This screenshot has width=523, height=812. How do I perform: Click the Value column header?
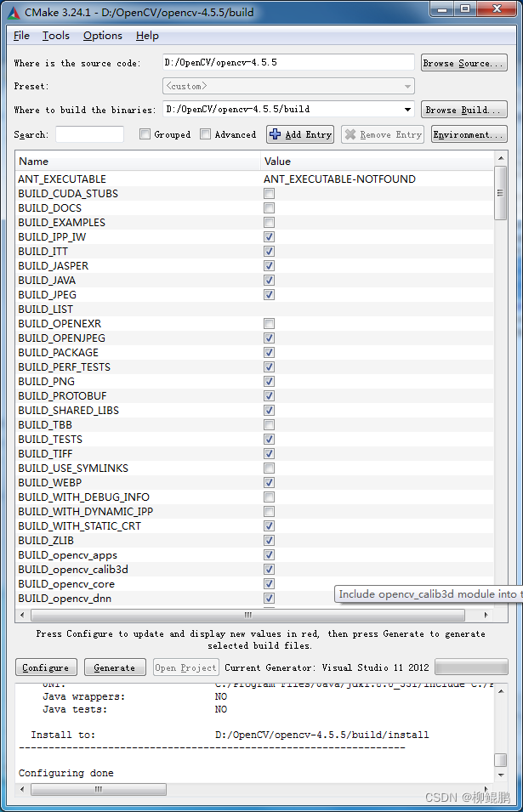pyautogui.click(x=377, y=161)
